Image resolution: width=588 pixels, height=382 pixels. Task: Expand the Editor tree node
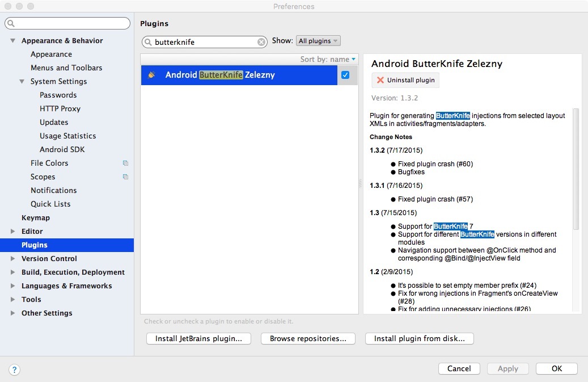click(x=12, y=232)
